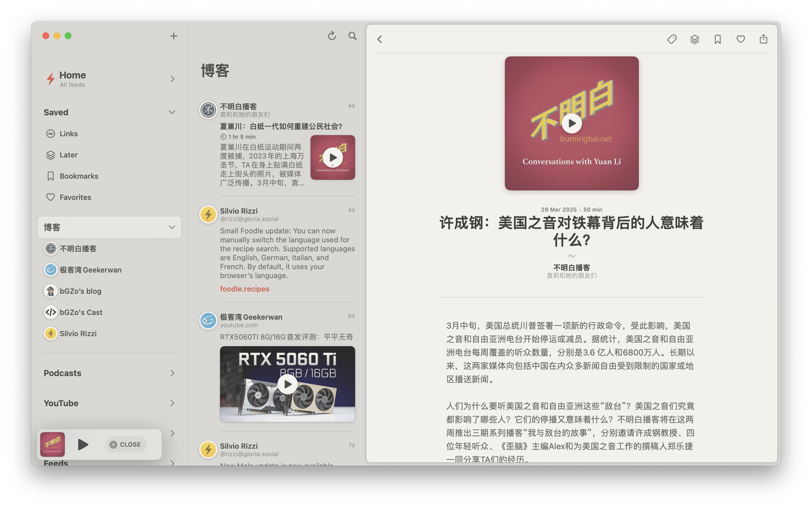Toggle bookmark for the current article
Image resolution: width=812 pixels, height=507 pixels.
[x=717, y=39]
